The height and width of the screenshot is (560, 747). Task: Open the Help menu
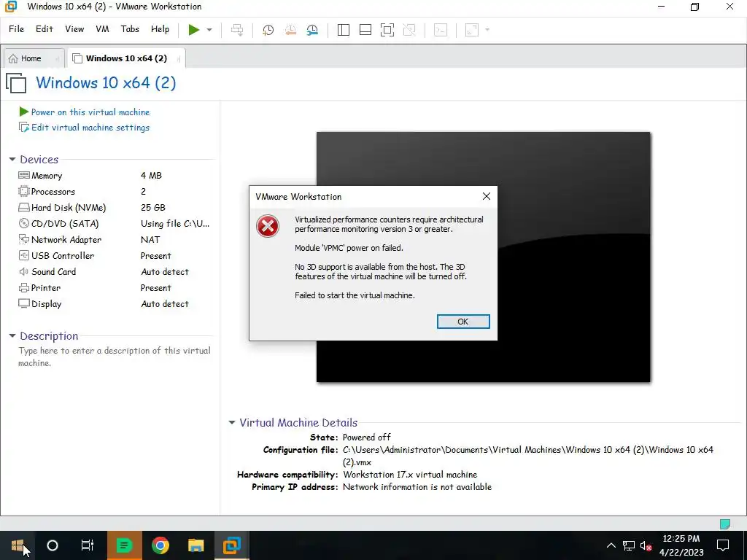click(160, 29)
